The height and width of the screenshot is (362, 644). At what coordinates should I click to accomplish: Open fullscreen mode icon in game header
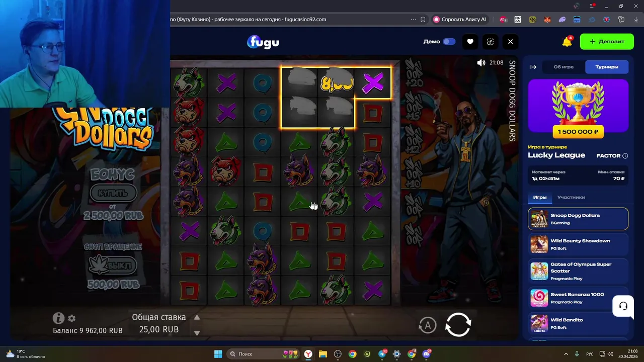(x=490, y=42)
